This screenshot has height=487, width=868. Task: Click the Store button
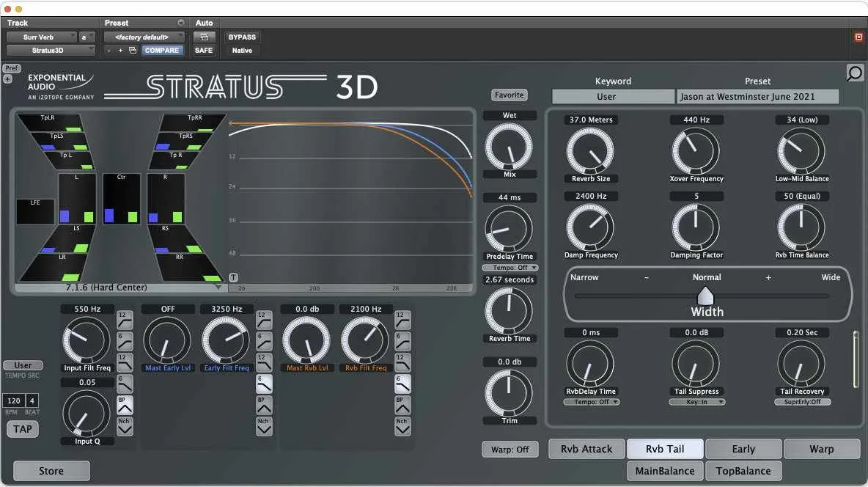[x=51, y=471]
